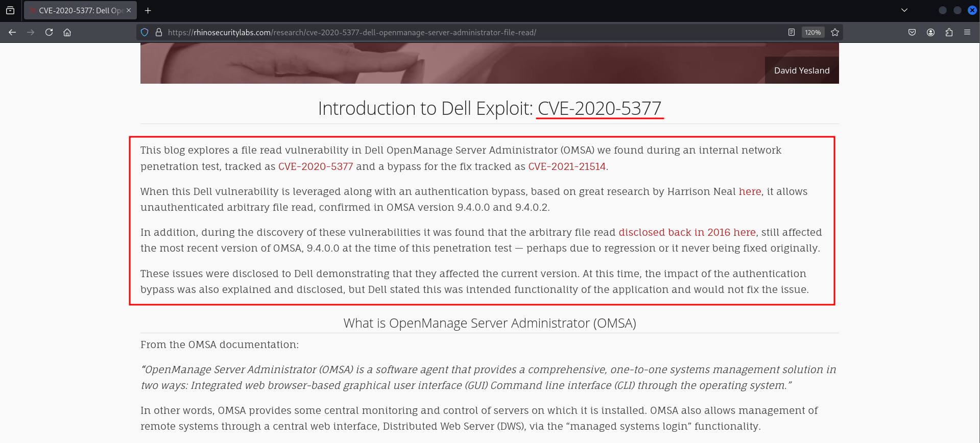Open the Firefox hamburger application menu
980x443 pixels.
(x=967, y=32)
